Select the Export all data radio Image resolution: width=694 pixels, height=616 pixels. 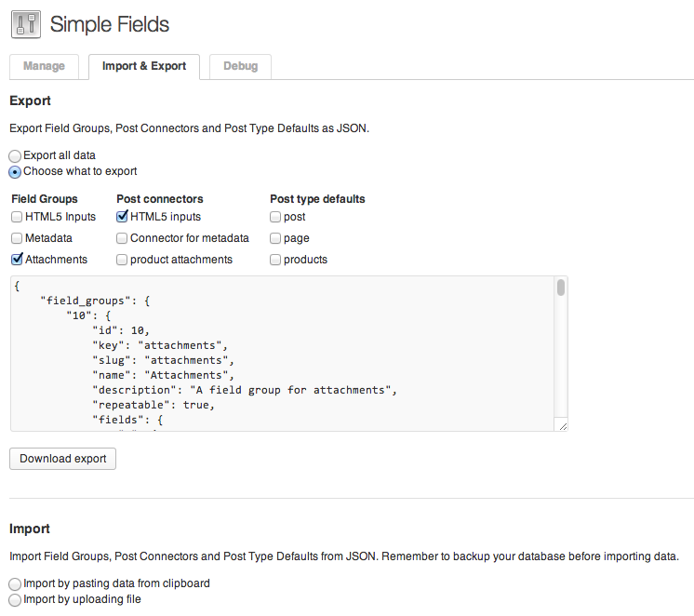[15, 156]
